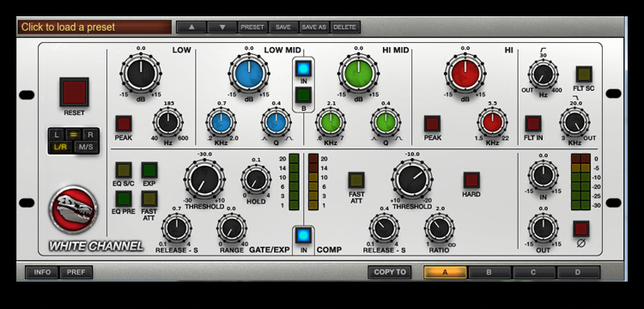The height and width of the screenshot is (309, 644).
Task: Click the red RESET button
Action: click(x=74, y=92)
